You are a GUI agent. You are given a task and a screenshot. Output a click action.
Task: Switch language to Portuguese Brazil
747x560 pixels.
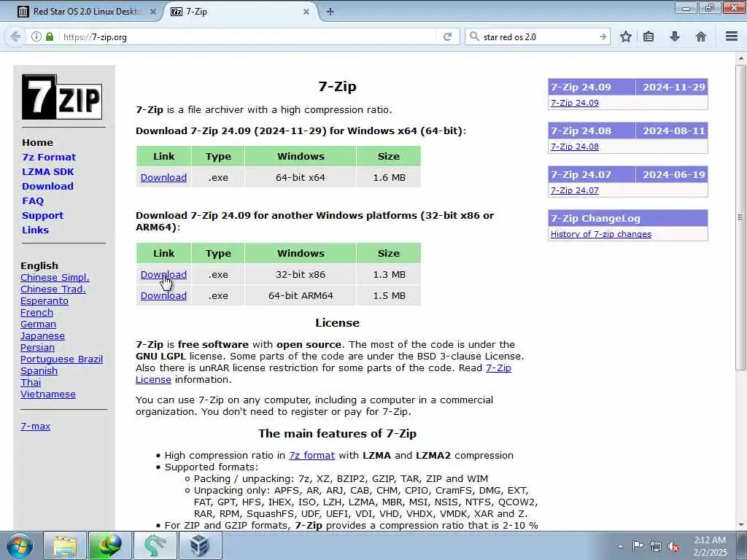click(61, 359)
